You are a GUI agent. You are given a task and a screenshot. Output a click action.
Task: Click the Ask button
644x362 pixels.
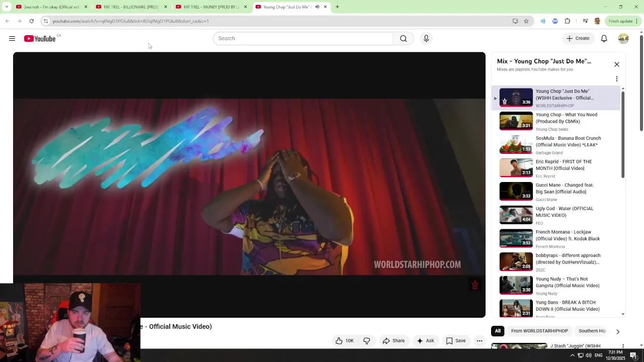[x=425, y=341]
